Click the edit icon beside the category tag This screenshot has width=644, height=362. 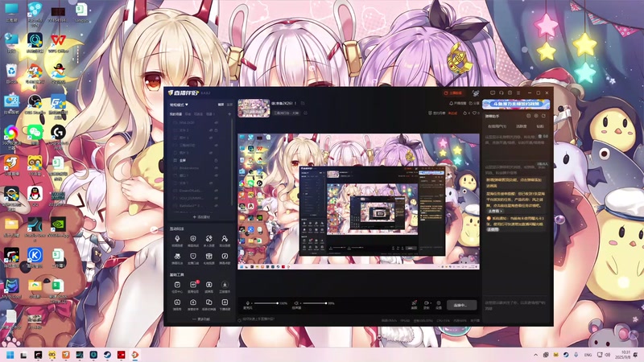[306, 113]
